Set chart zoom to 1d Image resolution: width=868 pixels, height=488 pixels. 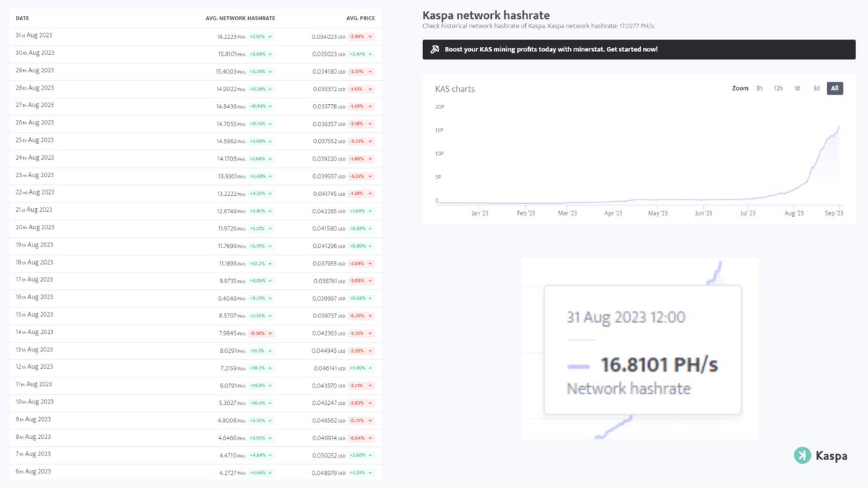797,88
